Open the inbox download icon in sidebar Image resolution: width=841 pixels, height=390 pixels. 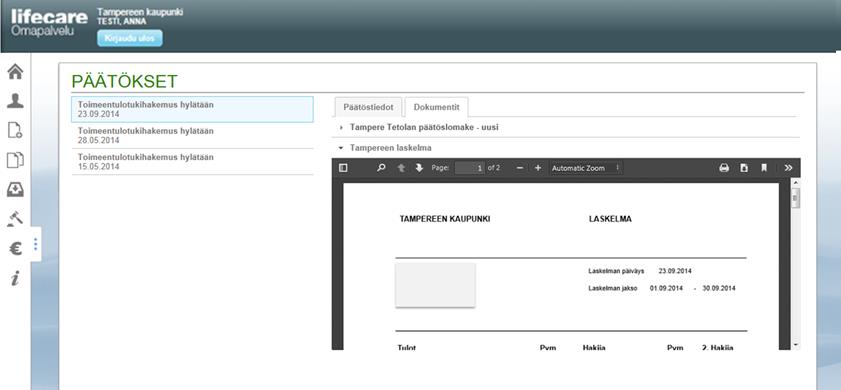[15, 189]
